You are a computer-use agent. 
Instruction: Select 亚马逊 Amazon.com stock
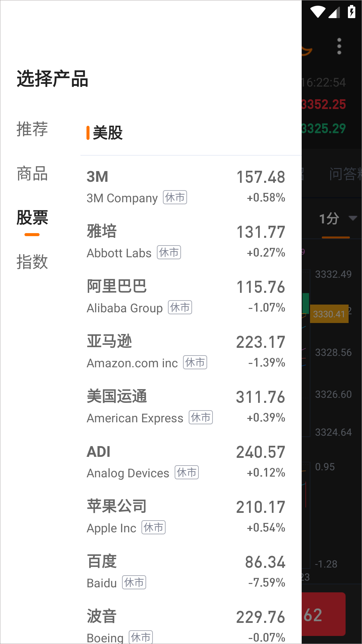pyautogui.click(x=186, y=352)
